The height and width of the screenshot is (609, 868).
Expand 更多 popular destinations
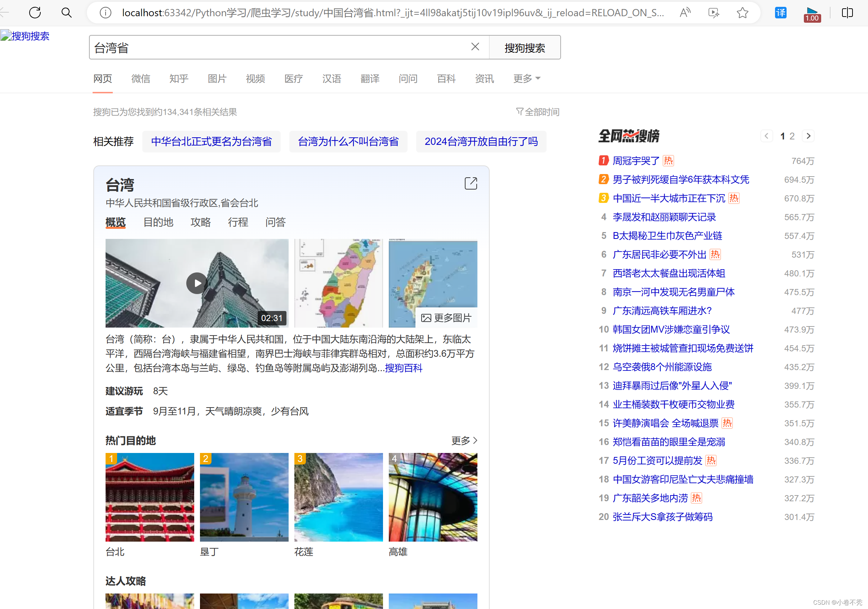point(464,440)
